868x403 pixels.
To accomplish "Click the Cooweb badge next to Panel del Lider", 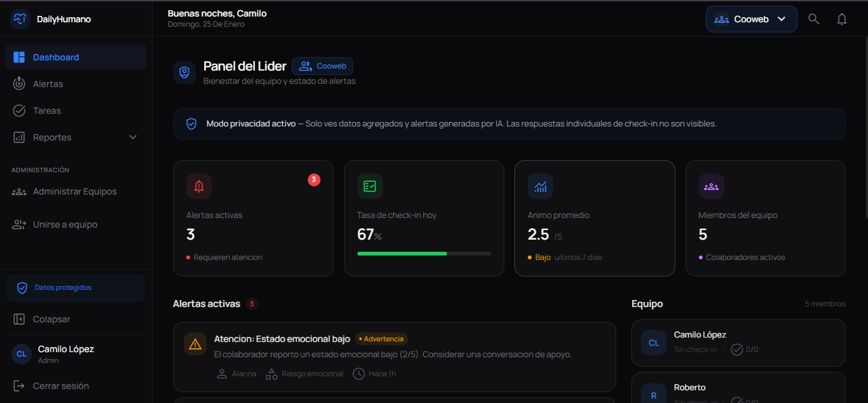I will click(x=322, y=65).
